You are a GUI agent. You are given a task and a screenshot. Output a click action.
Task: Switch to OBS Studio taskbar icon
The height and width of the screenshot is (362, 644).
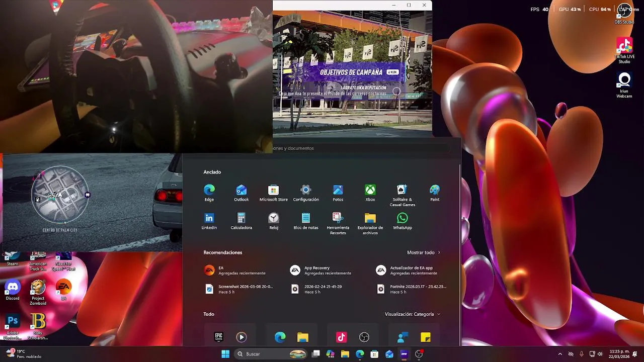pos(419,354)
